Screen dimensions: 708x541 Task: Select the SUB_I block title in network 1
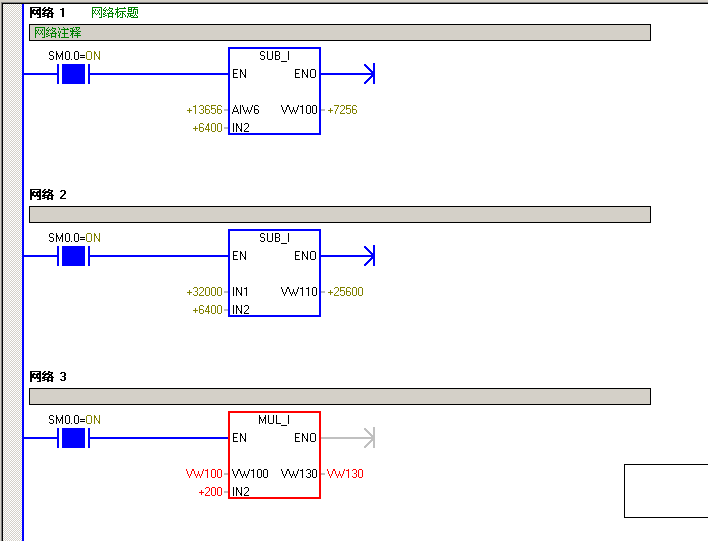[x=275, y=56]
